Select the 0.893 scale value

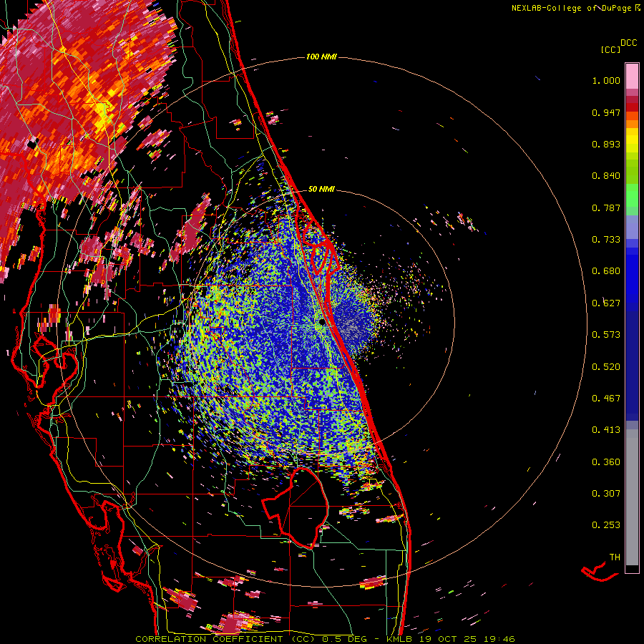coord(606,144)
